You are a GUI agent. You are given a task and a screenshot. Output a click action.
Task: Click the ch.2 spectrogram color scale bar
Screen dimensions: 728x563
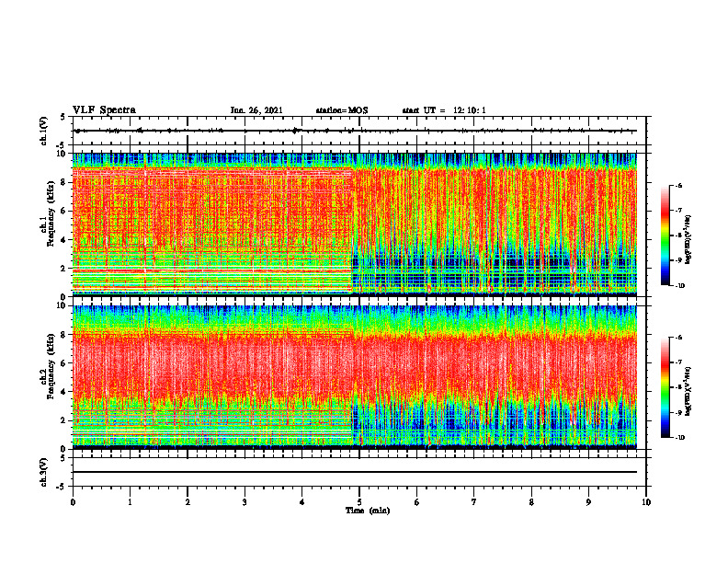point(665,387)
